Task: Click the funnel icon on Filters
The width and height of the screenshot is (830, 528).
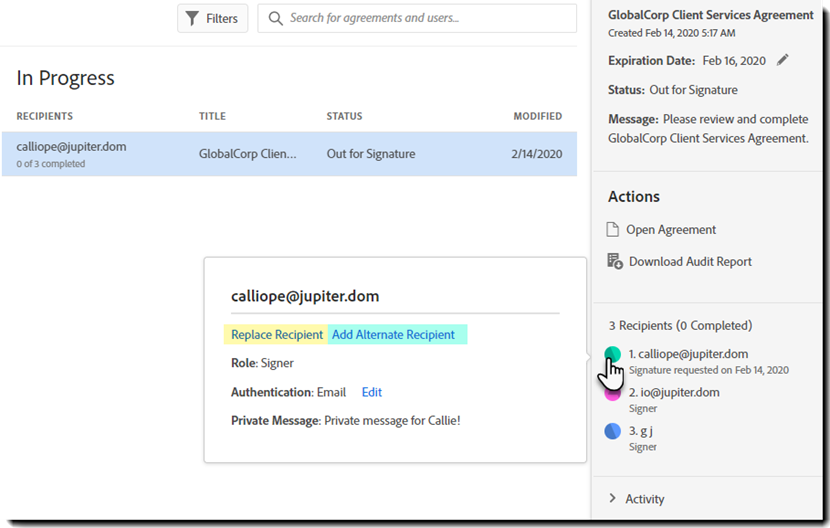Action: (193, 18)
